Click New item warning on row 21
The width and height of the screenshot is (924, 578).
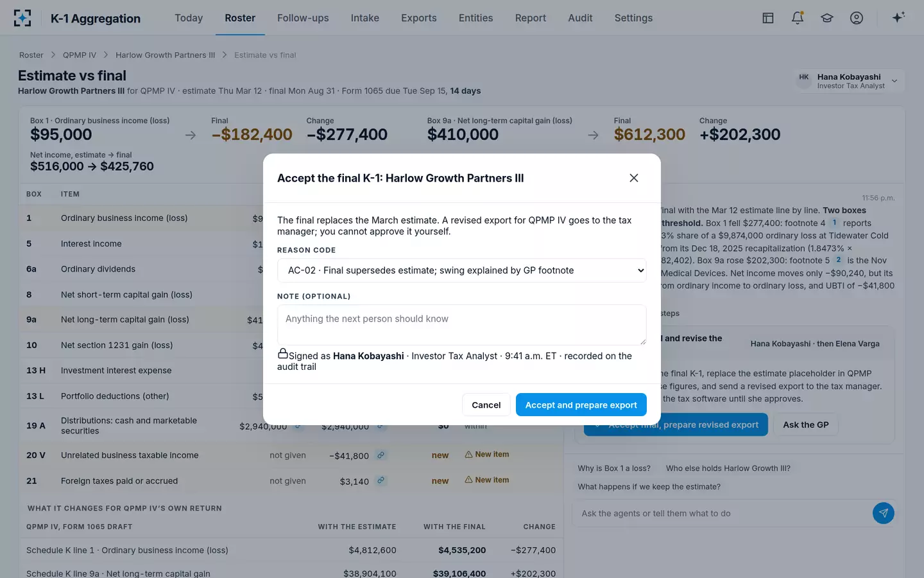click(487, 480)
